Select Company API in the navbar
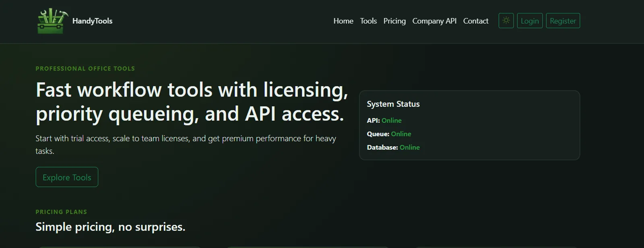644x248 pixels. pyautogui.click(x=434, y=21)
